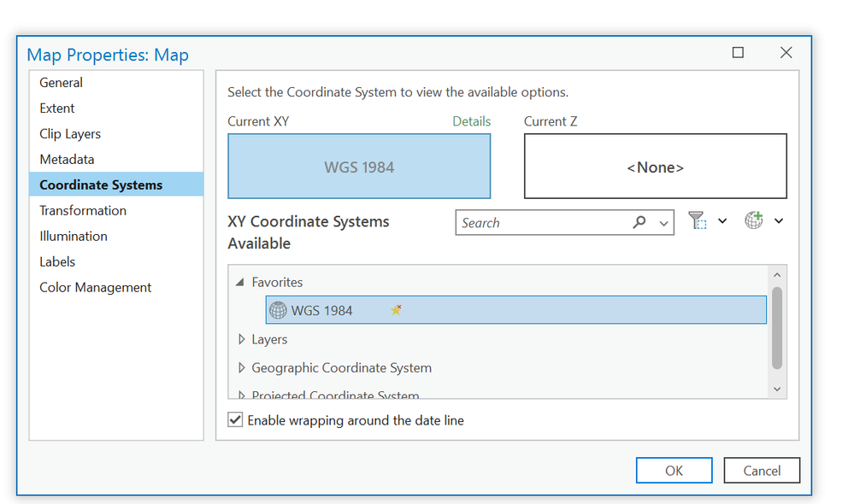Image resolution: width=854 pixels, height=504 pixels.
Task: Switch to the General tab
Action: click(62, 83)
